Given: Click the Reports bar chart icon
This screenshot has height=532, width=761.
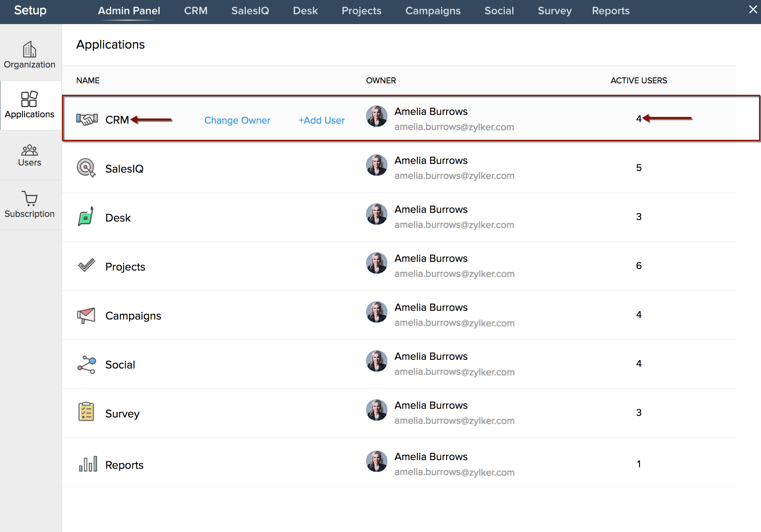Looking at the screenshot, I should 88,464.
